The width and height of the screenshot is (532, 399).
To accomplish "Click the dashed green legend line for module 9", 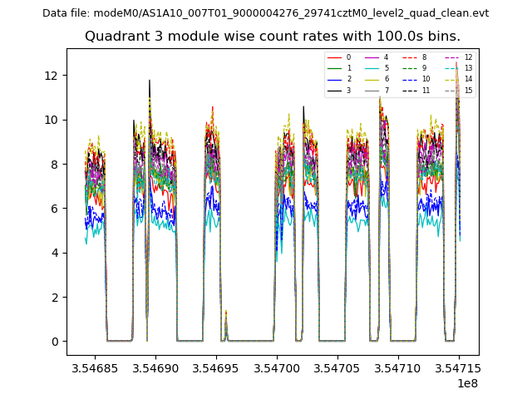I will click(409, 68).
